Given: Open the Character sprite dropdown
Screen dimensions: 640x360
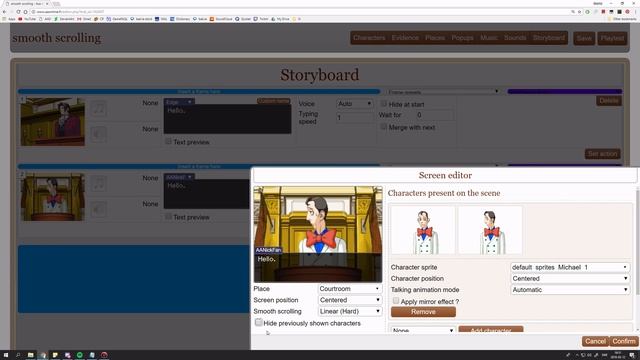Looking at the screenshot, I should (x=570, y=267).
